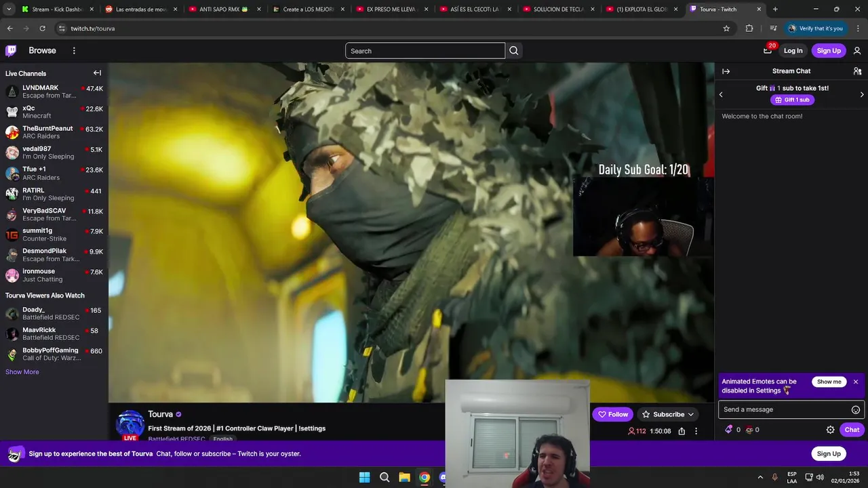Click the share stream icon
The image size is (868, 488).
(682, 431)
